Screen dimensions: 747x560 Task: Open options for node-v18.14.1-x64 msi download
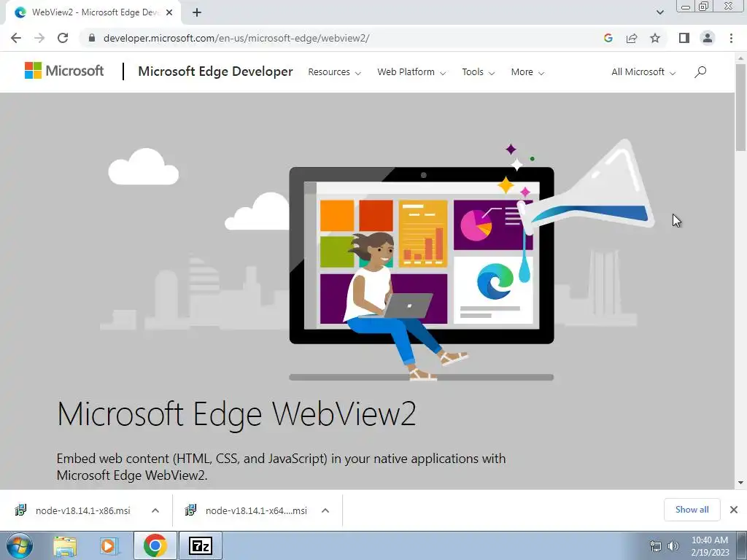click(325, 510)
